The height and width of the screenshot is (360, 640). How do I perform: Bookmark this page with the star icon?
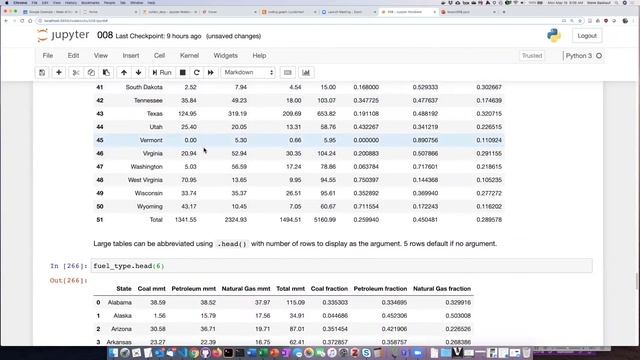[x=580, y=20]
